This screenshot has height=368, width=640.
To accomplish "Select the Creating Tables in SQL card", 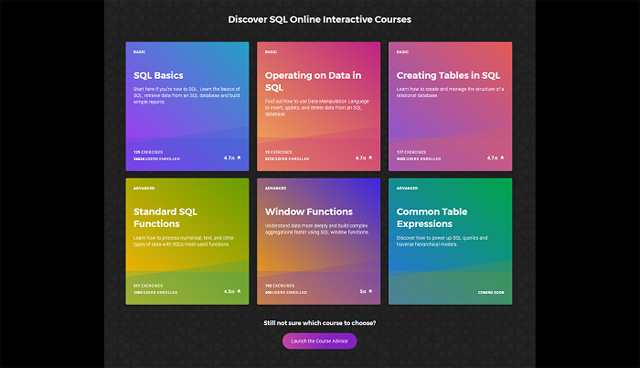I will pyautogui.click(x=450, y=106).
